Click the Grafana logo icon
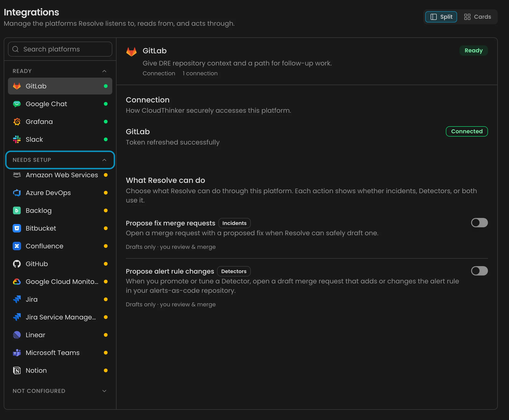 pos(17,122)
